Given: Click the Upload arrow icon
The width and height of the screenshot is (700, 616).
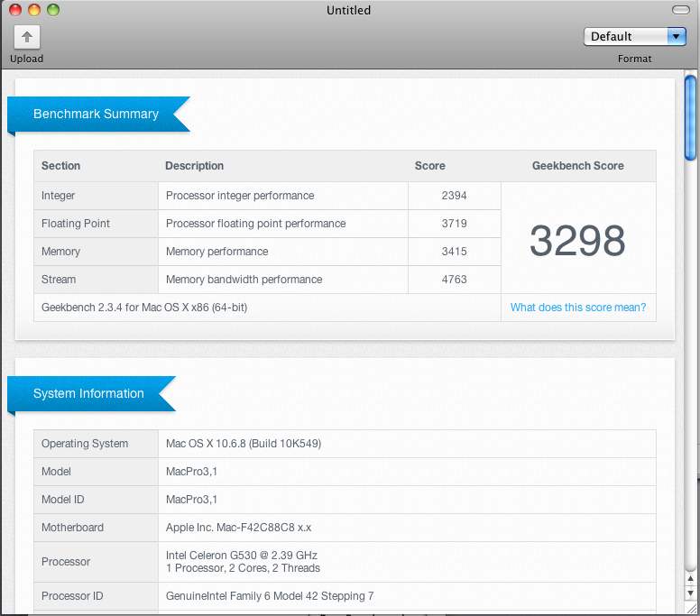Looking at the screenshot, I should click(27, 37).
